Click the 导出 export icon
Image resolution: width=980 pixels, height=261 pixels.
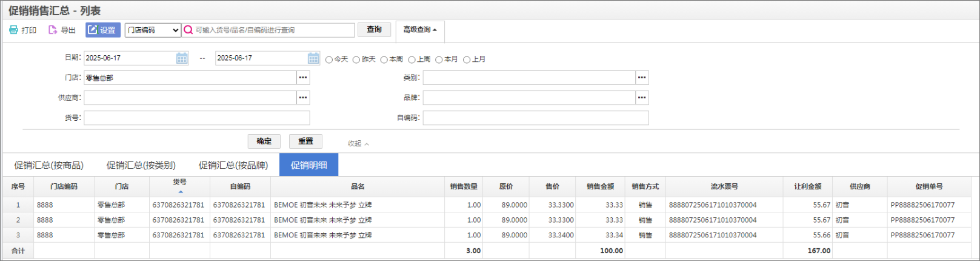(53, 30)
